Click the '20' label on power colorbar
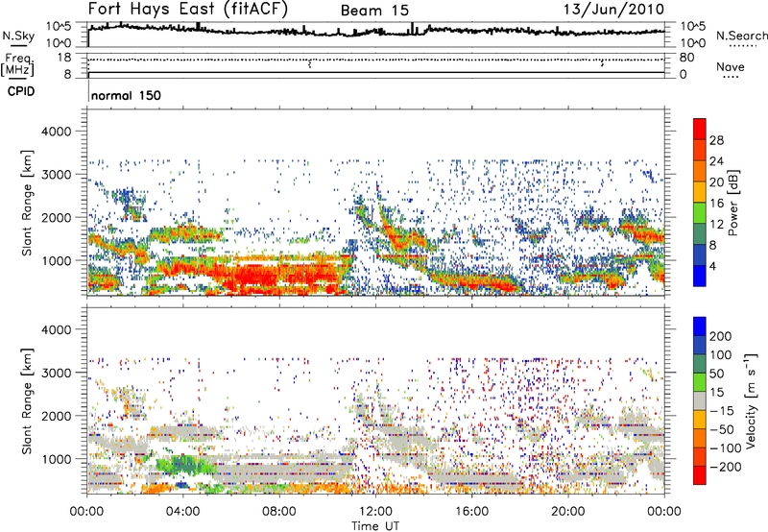This screenshot has width=768, height=532. coord(716,182)
